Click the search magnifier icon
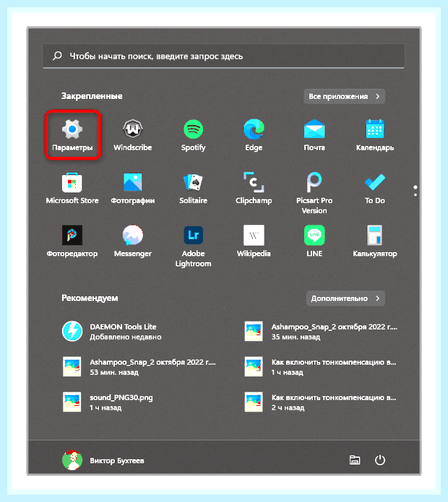Image resolution: width=448 pixels, height=502 pixels. click(57, 56)
